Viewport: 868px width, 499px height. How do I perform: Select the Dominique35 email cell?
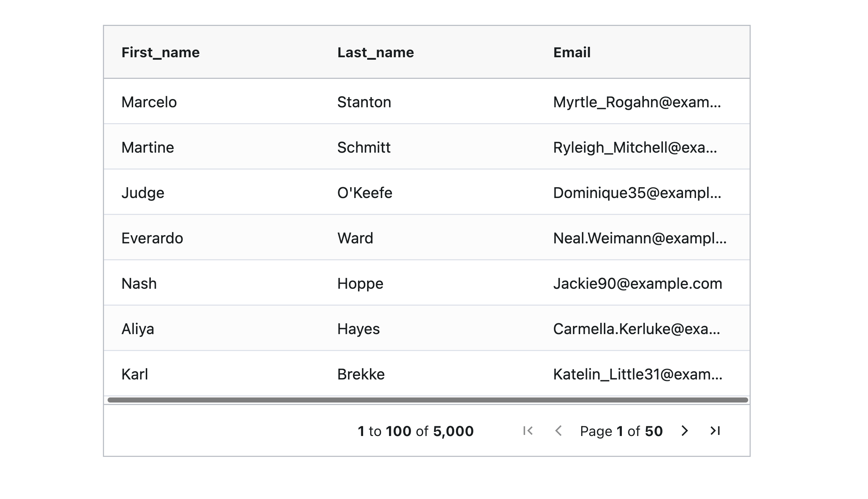tap(637, 193)
